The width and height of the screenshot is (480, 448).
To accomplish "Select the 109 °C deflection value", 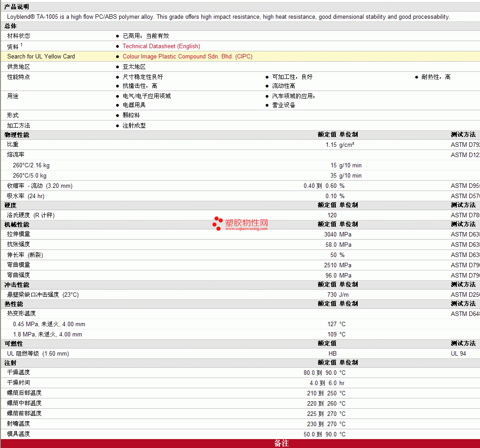I will (336, 335).
